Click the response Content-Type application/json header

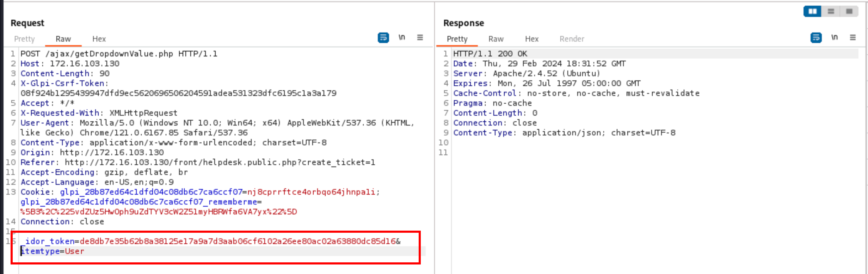[564, 133]
